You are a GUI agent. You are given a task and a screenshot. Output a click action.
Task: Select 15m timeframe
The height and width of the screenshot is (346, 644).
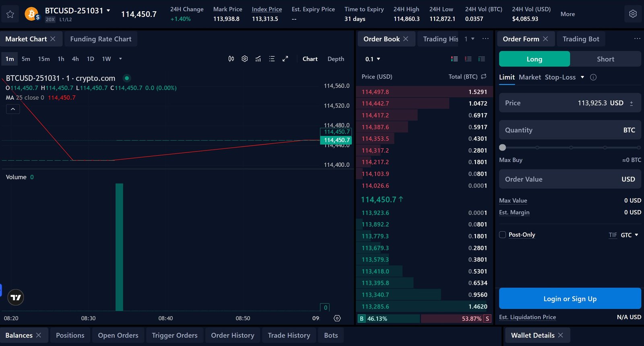pyautogui.click(x=44, y=59)
